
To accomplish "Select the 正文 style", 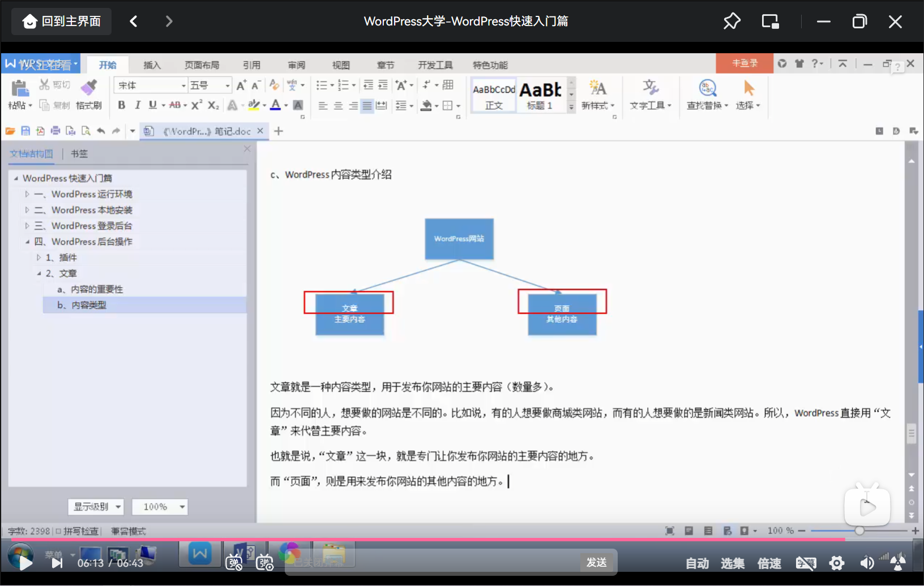I will [494, 95].
